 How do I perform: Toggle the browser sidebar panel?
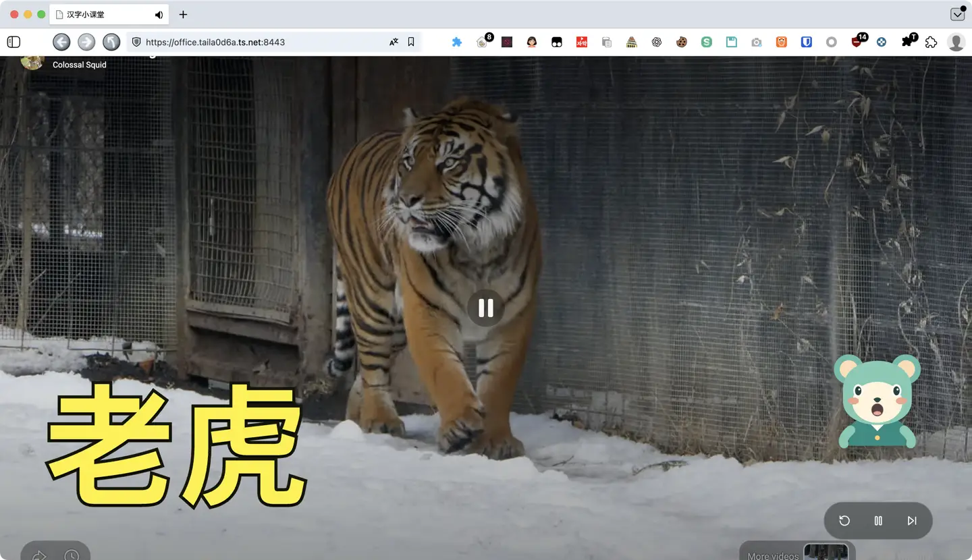pyautogui.click(x=13, y=42)
